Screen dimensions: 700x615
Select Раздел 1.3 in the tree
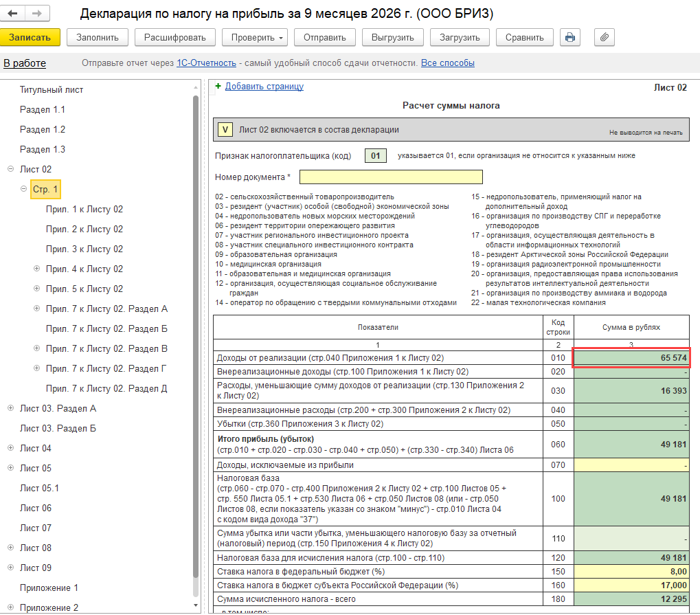coord(43,150)
